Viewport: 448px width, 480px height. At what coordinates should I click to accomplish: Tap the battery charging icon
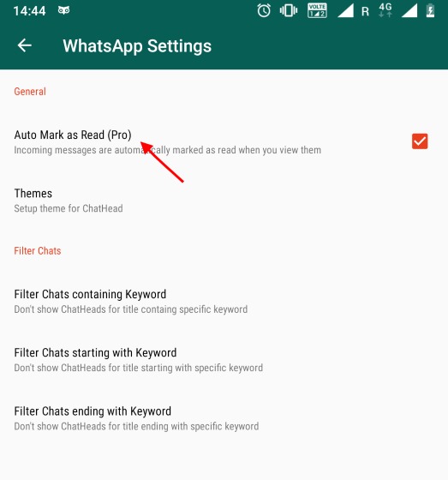430,10
